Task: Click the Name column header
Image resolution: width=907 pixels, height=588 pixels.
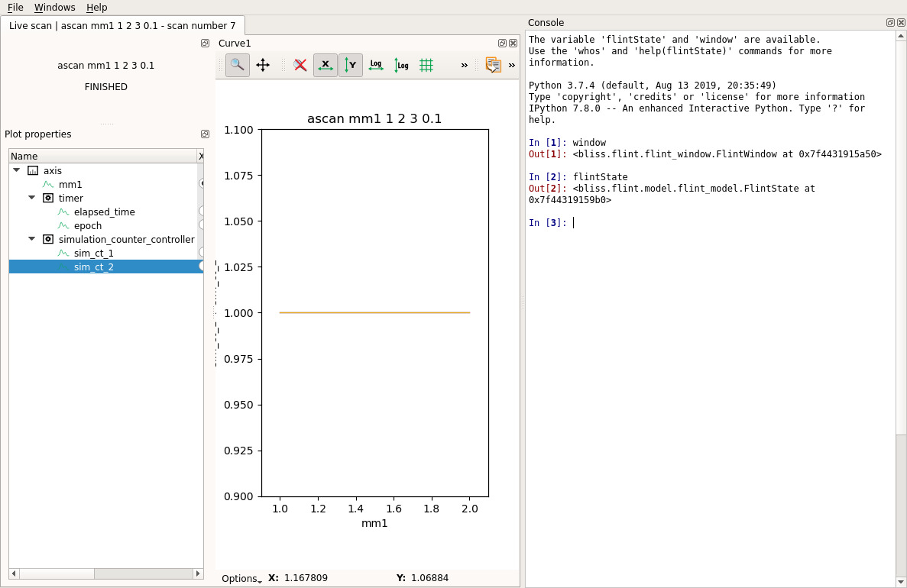Action: [x=103, y=156]
